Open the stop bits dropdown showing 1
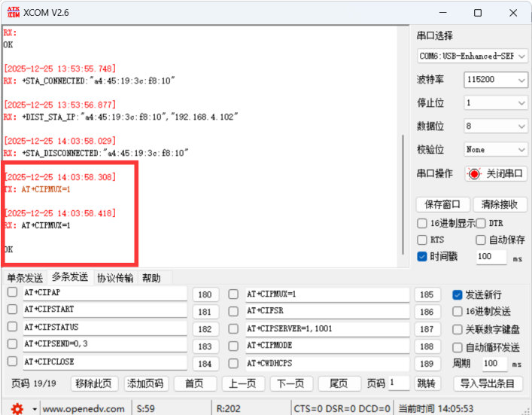 click(496, 103)
